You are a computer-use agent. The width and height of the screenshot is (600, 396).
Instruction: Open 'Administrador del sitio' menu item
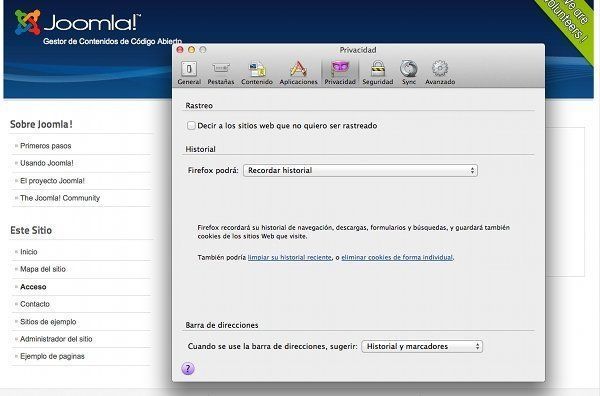click(56, 339)
